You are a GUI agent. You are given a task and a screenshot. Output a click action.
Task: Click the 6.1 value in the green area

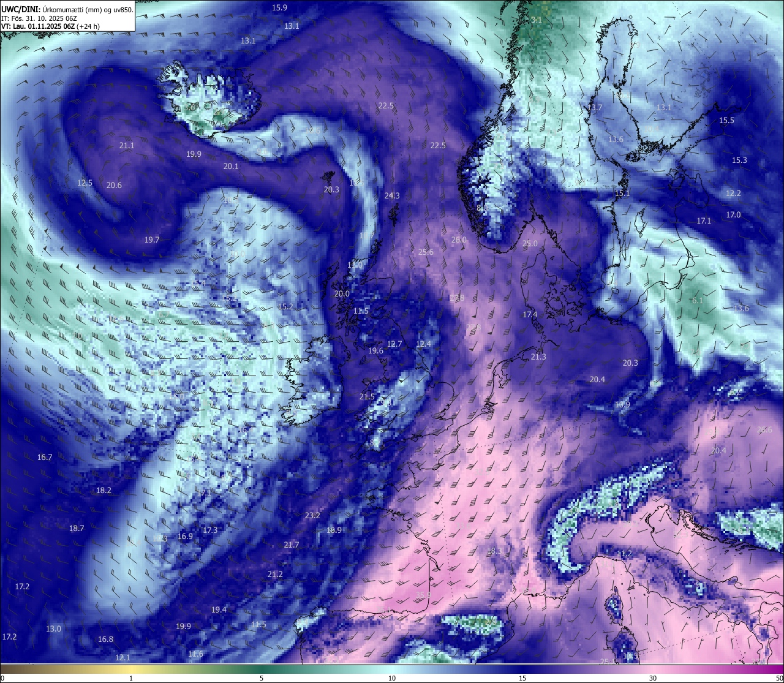[698, 301]
